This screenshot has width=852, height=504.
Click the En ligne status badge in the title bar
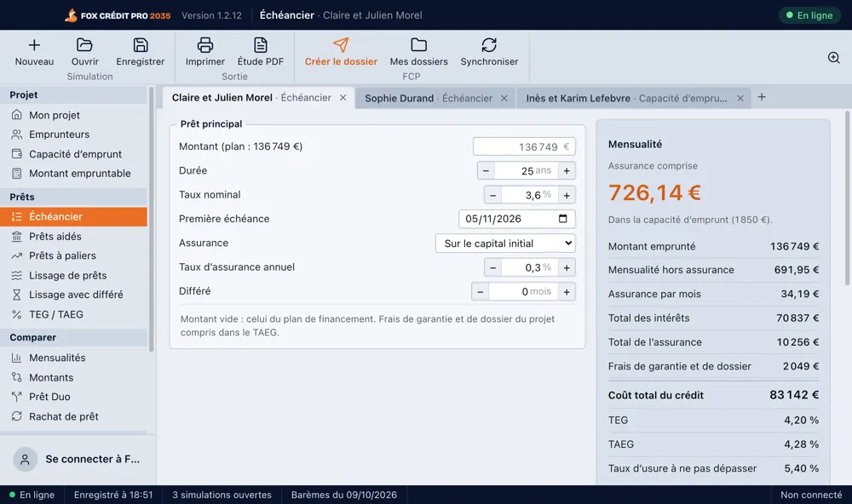809,15
